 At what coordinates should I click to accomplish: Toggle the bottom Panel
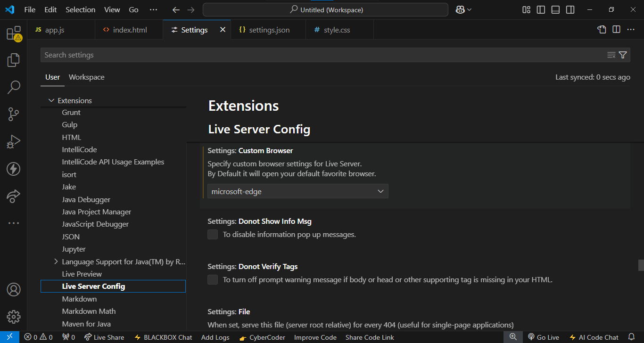click(x=556, y=9)
